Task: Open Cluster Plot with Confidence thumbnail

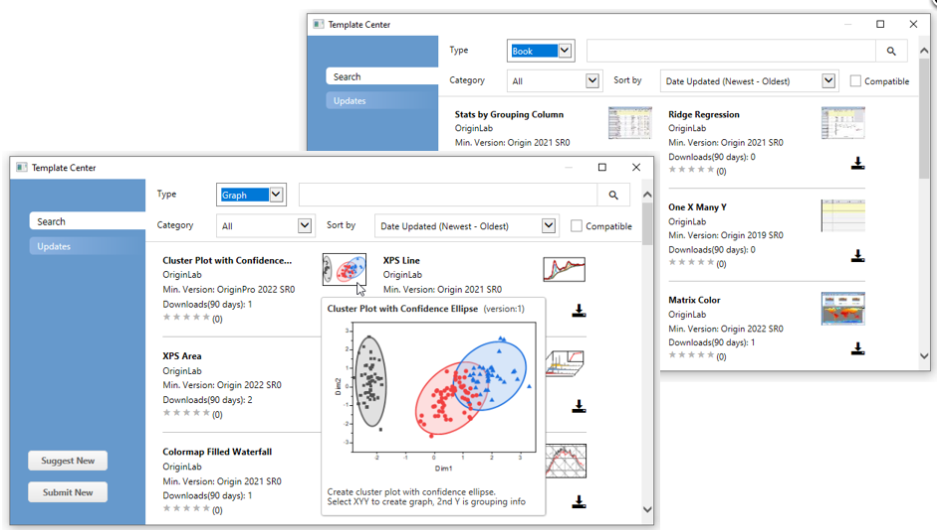Action: [344, 269]
